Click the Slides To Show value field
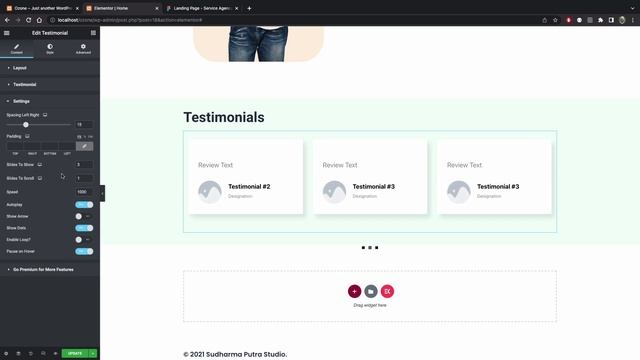Viewport: 640px width, 360px height. point(84,164)
